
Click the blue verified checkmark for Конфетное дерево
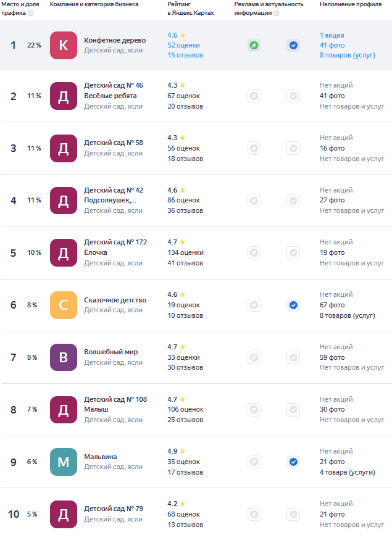point(293,45)
